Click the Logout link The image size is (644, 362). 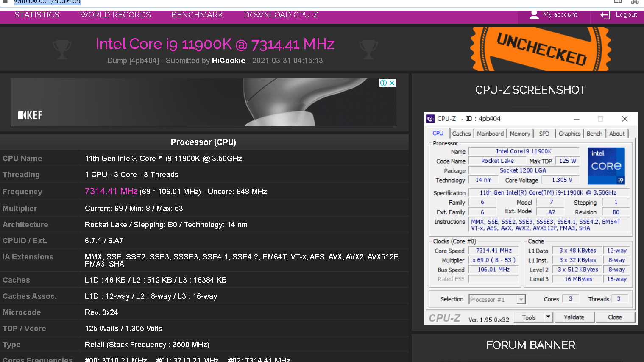[626, 14]
